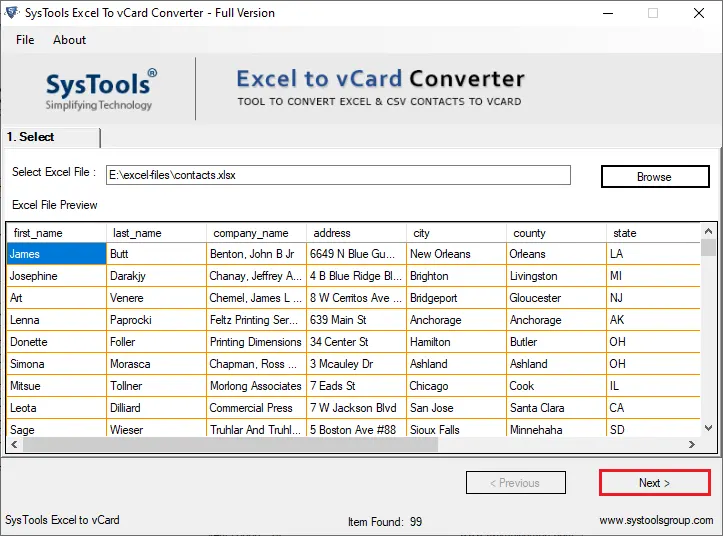Select the 'Simona' cell
Screen dimensions: 723x536
tap(57, 364)
